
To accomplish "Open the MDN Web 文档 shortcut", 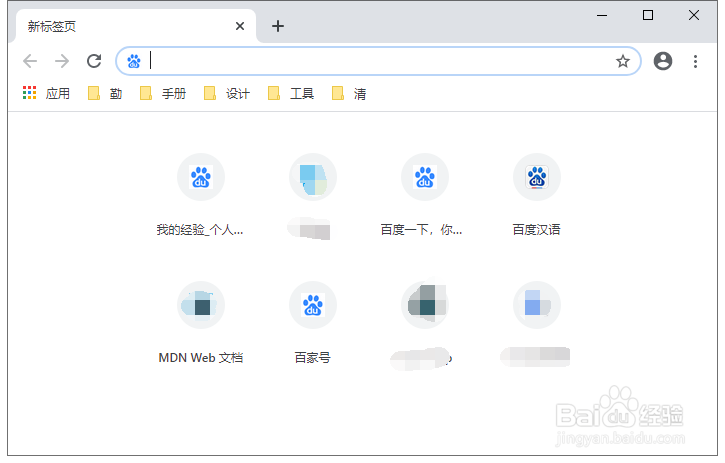I will [201, 323].
